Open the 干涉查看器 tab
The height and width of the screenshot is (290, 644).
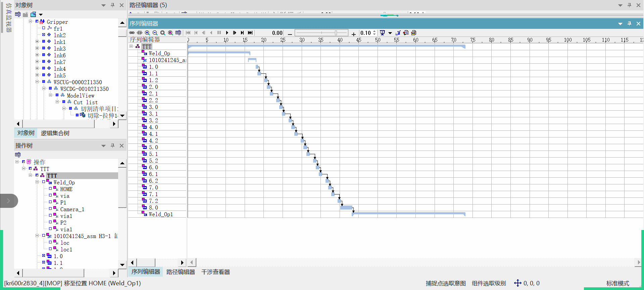[215, 272]
